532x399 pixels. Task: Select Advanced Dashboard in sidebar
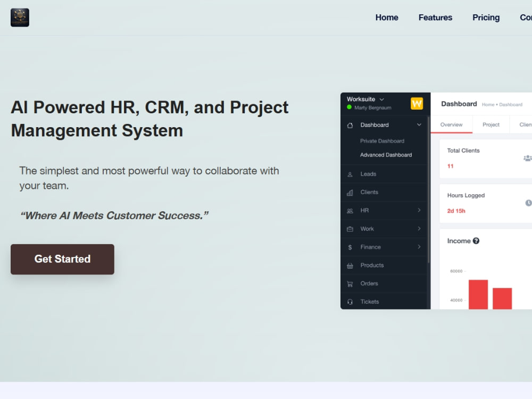point(386,155)
